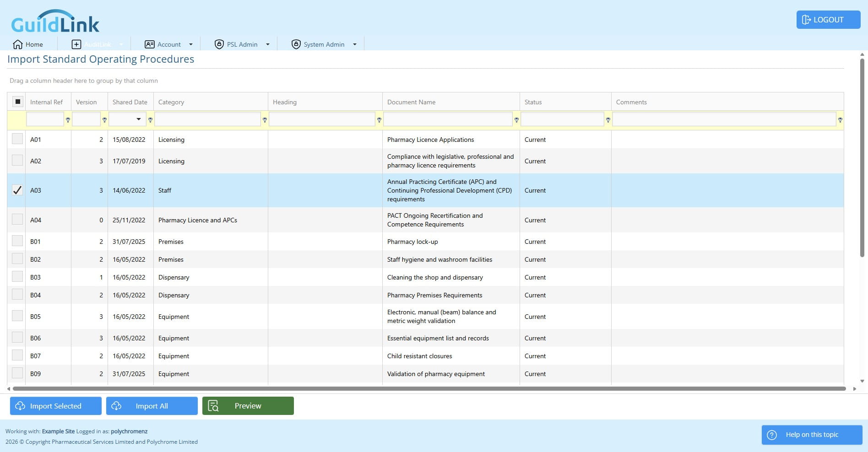Expand the Account menu arrow
Screen dimensions: 868x452
pyautogui.click(x=191, y=44)
